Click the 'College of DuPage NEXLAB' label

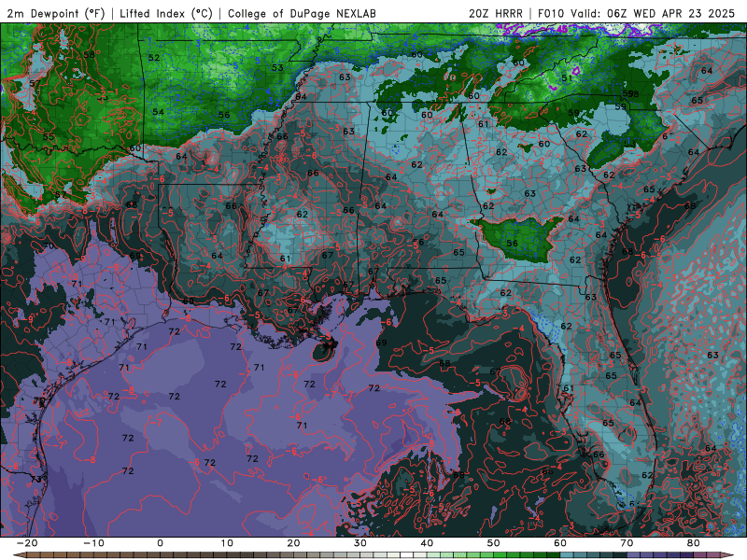tap(302, 13)
